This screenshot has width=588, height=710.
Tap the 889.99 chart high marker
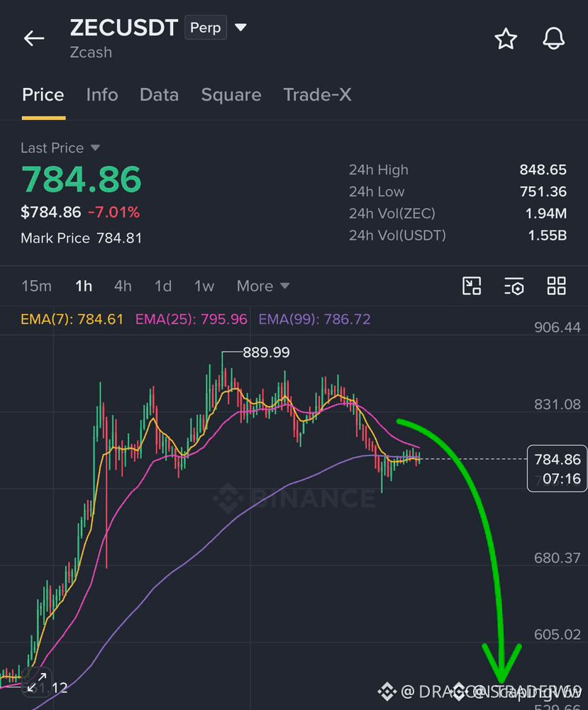[x=266, y=353]
